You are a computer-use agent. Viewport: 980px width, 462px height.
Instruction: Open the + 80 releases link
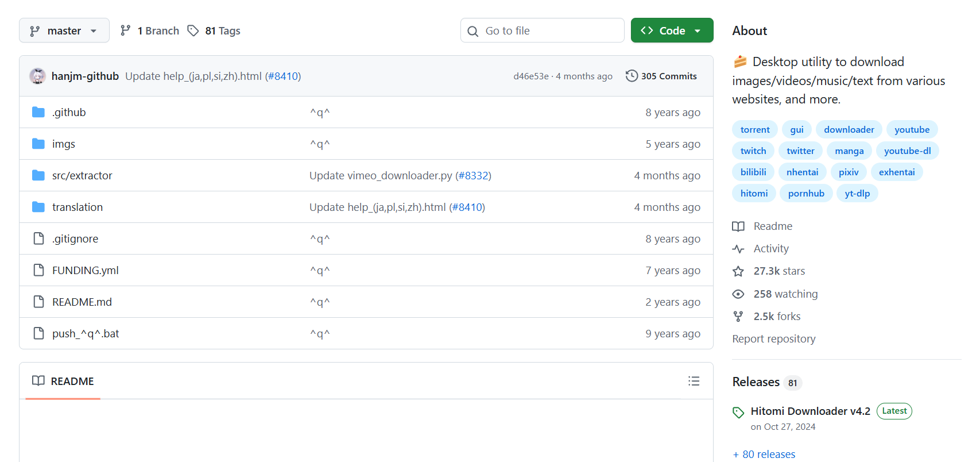click(764, 454)
